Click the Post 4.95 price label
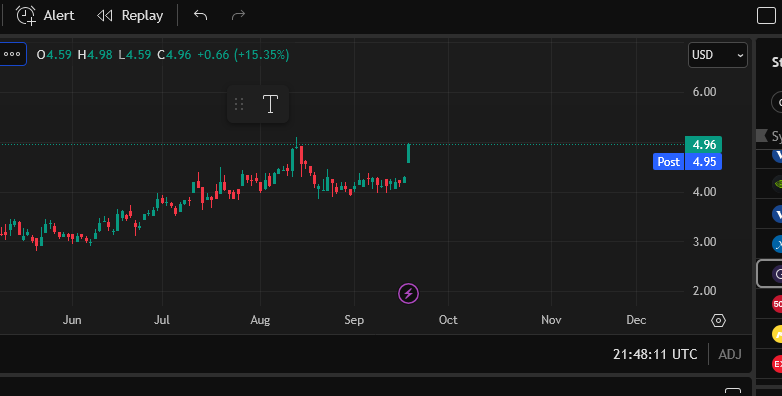The width and height of the screenshot is (782, 396). click(x=687, y=162)
